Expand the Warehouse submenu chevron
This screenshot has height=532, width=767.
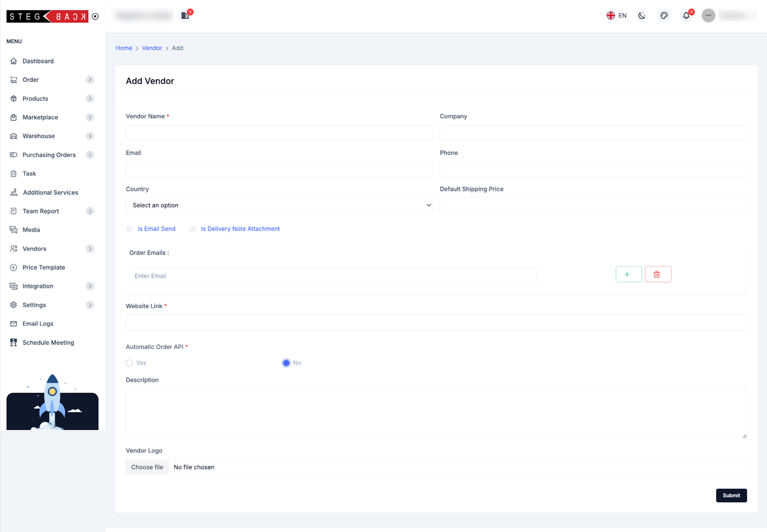(90, 136)
